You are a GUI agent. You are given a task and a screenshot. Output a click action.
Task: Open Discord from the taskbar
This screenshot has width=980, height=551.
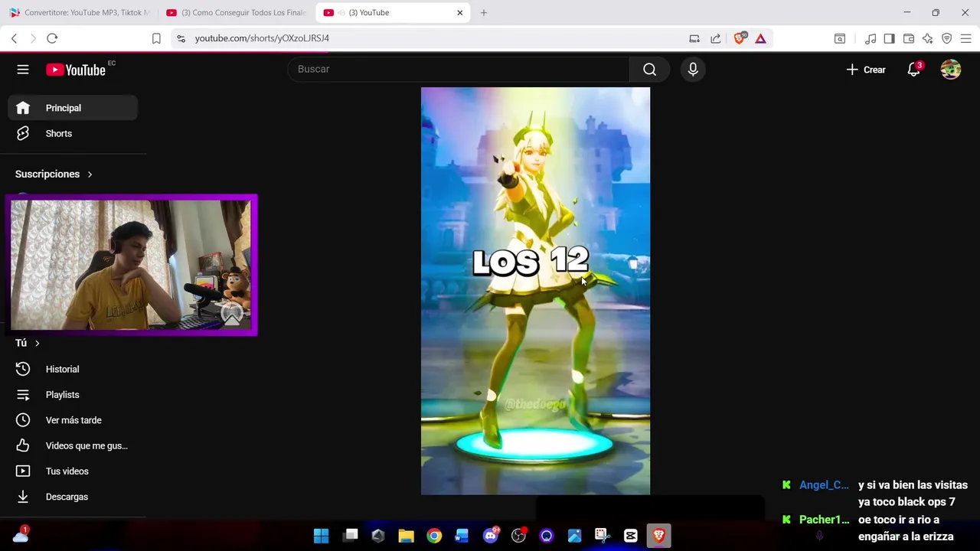click(491, 536)
